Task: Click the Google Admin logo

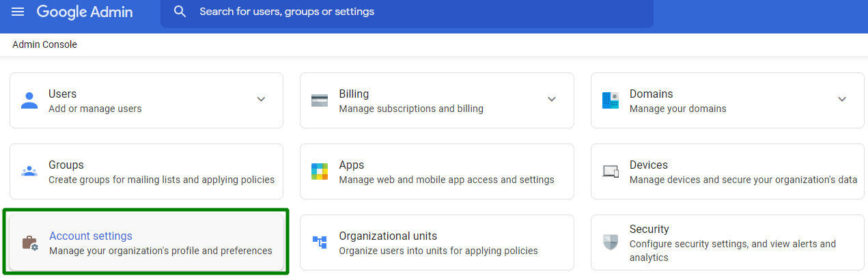Action: pos(85,12)
